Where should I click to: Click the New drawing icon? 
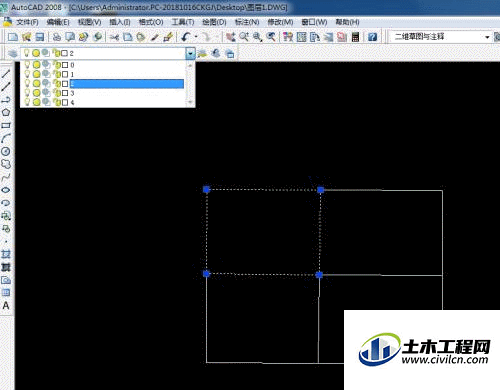(13, 37)
